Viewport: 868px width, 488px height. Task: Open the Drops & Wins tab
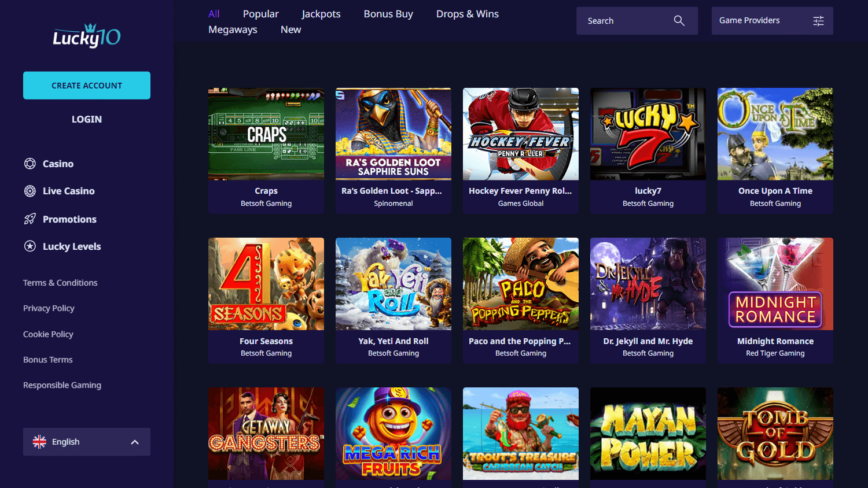point(468,14)
